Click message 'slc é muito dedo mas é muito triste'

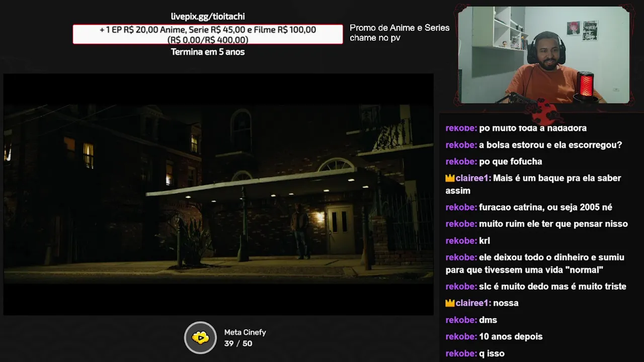(552, 286)
